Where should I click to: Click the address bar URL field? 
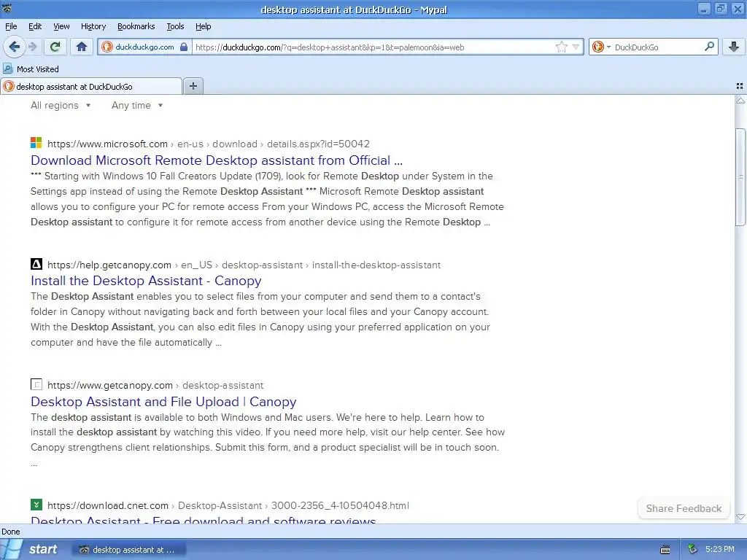(374, 47)
